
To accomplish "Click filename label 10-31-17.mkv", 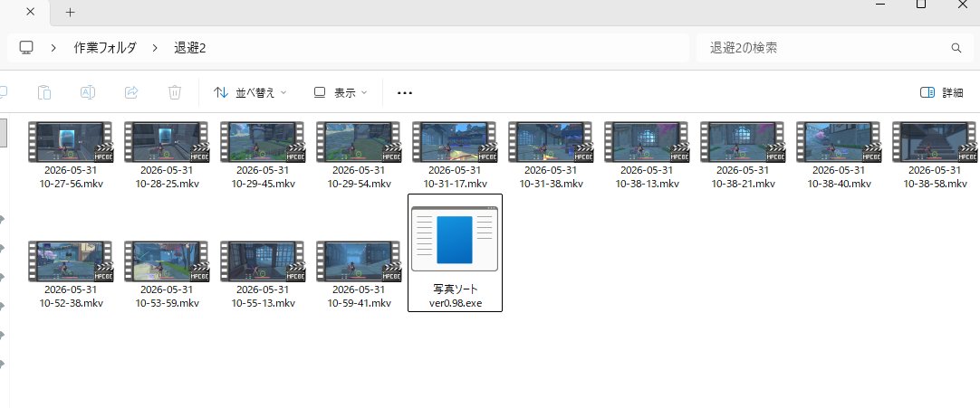I will pyautogui.click(x=455, y=184).
